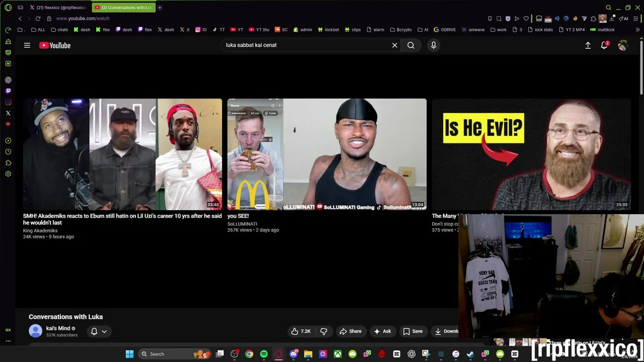Screen dimensions: 644x362
Task: Go back with the browser back arrow
Action: [20, 19]
